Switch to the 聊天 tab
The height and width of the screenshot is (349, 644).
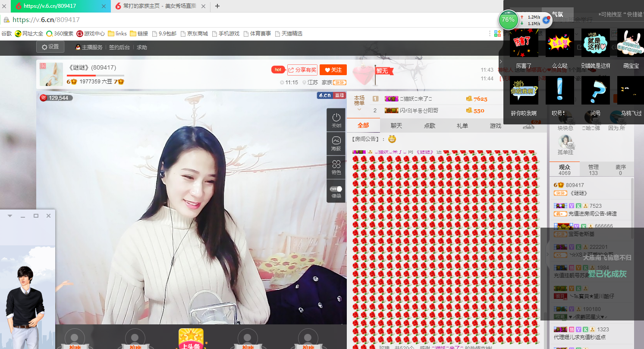(396, 125)
